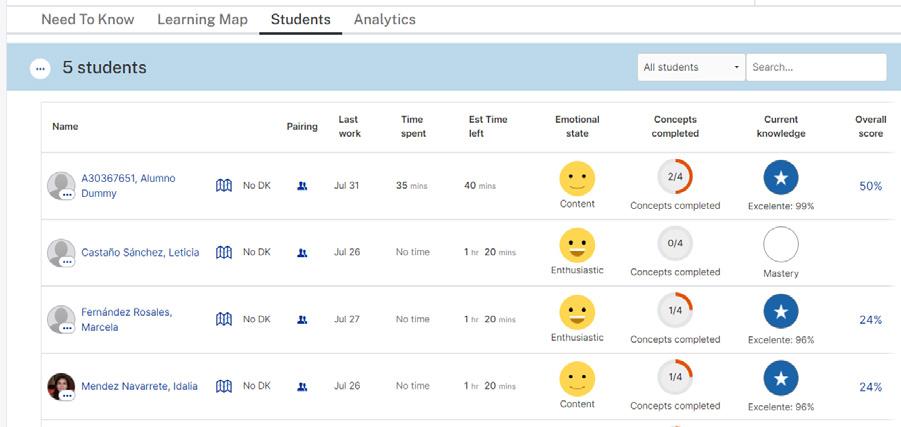Viewport: 901px width, 427px height.
Task: Click Idalia Mendez Navarrete's profile photo
Action: pyautogui.click(x=60, y=385)
